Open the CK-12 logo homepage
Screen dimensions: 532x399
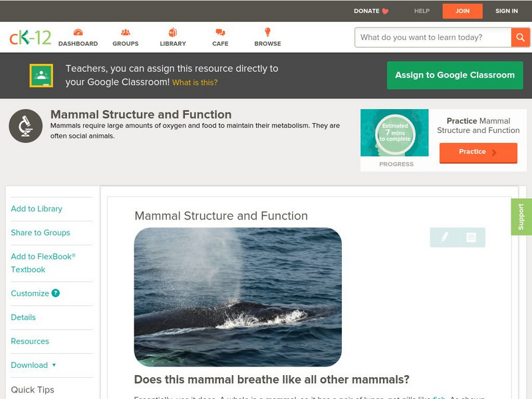pos(30,37)
